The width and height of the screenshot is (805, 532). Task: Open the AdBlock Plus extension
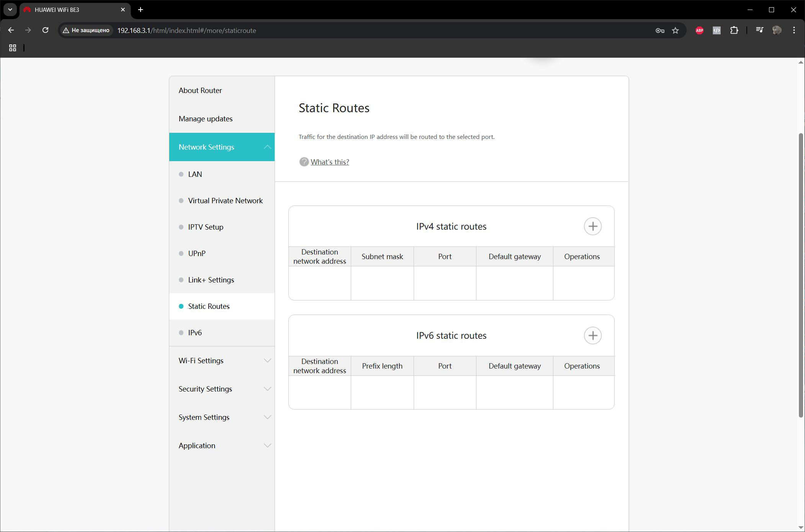[x=699, y=30]
